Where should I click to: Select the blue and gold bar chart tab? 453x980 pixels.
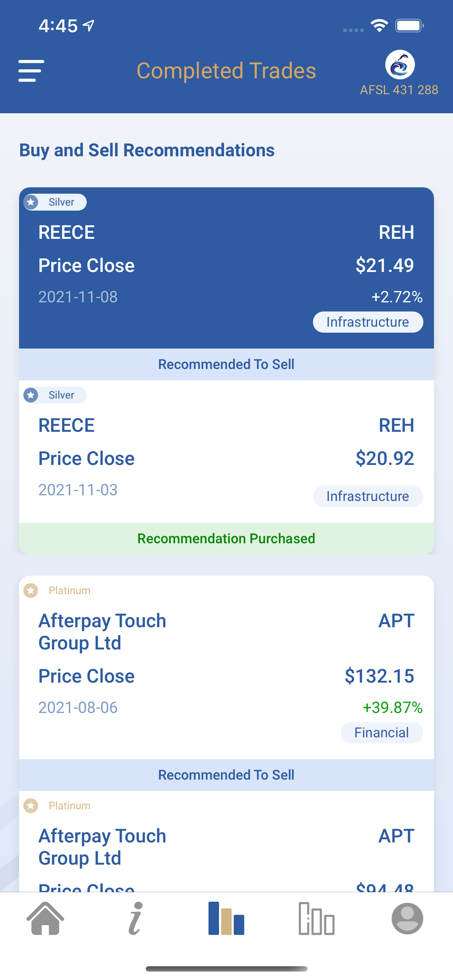point(226,918)
